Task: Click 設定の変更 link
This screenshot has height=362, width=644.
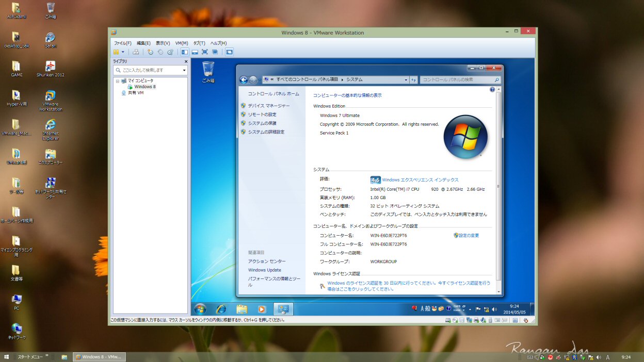Action: click(469, 236)
